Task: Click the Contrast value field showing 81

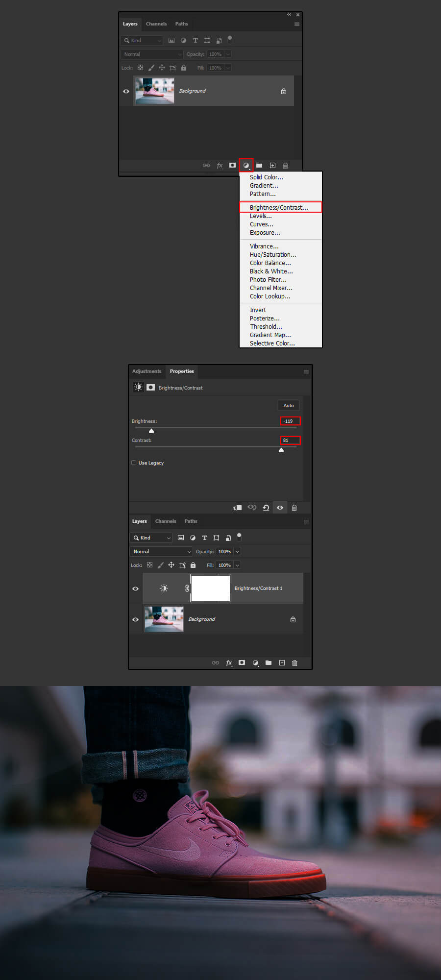Action: tap(290, 440)
